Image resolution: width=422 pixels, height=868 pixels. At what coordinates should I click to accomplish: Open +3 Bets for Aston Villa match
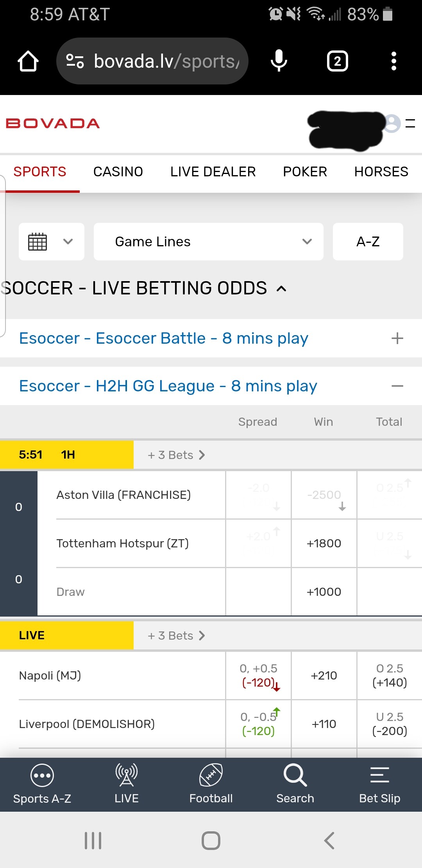pyautogui.click(x=176, y=455)
